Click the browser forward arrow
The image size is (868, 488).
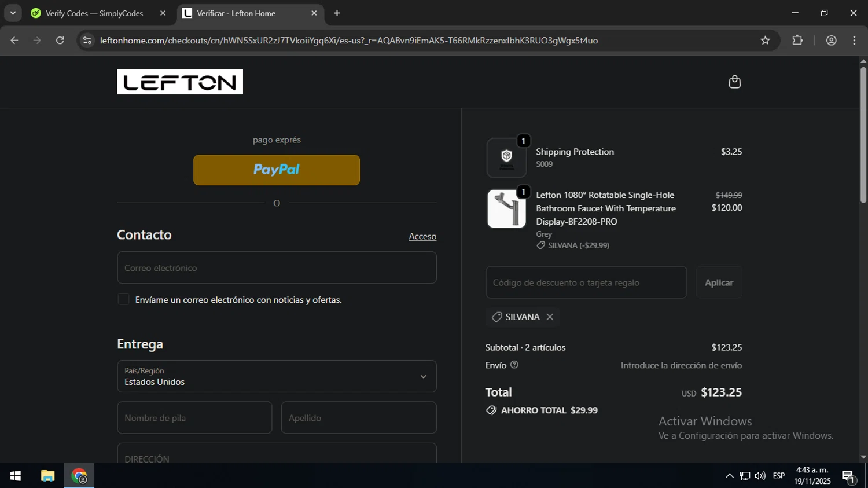click(x=37, y=40)
